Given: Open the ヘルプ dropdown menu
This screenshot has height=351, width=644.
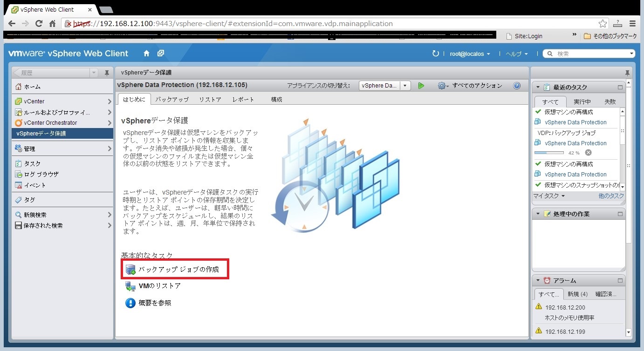Looking at the screenshot, I should tap(517, 54).
